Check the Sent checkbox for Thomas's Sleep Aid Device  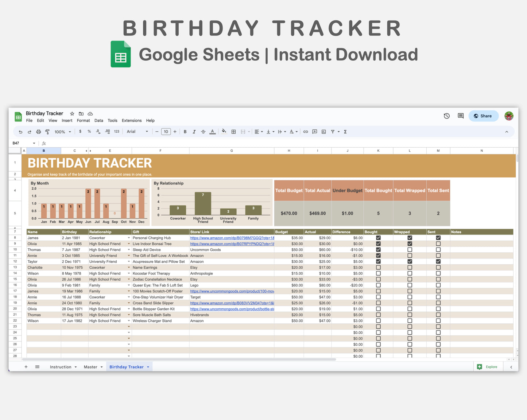coord(438,250)
